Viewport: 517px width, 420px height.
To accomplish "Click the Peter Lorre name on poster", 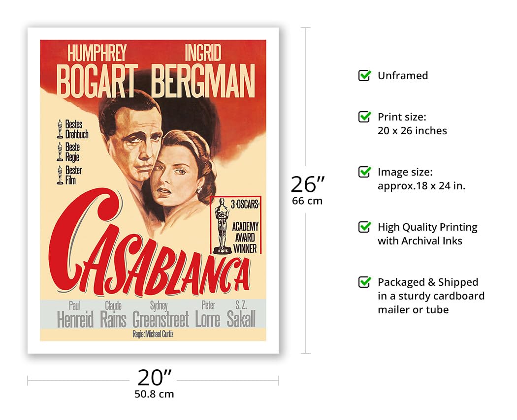I will pos(208,314).
